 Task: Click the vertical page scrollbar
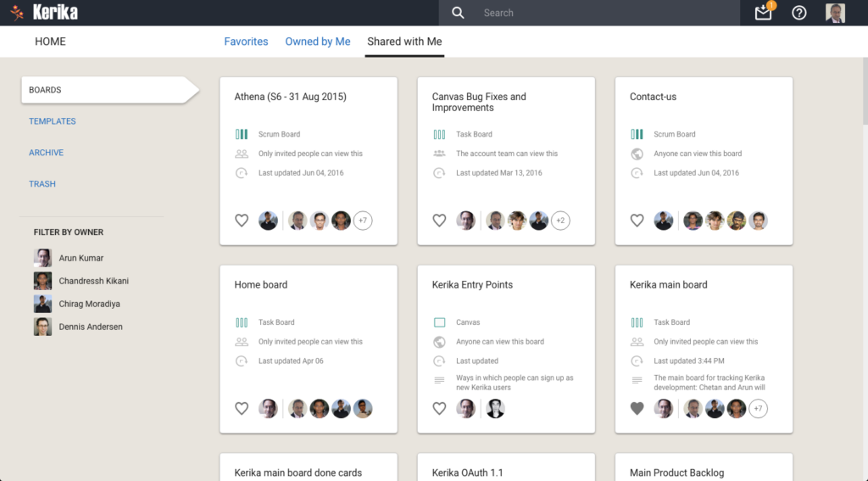[x=865, y=92]
